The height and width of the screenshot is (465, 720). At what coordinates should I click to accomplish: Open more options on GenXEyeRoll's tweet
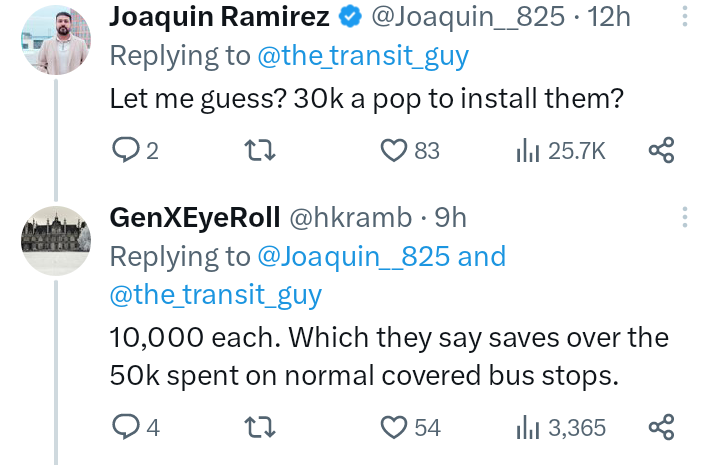pos(685,218)
